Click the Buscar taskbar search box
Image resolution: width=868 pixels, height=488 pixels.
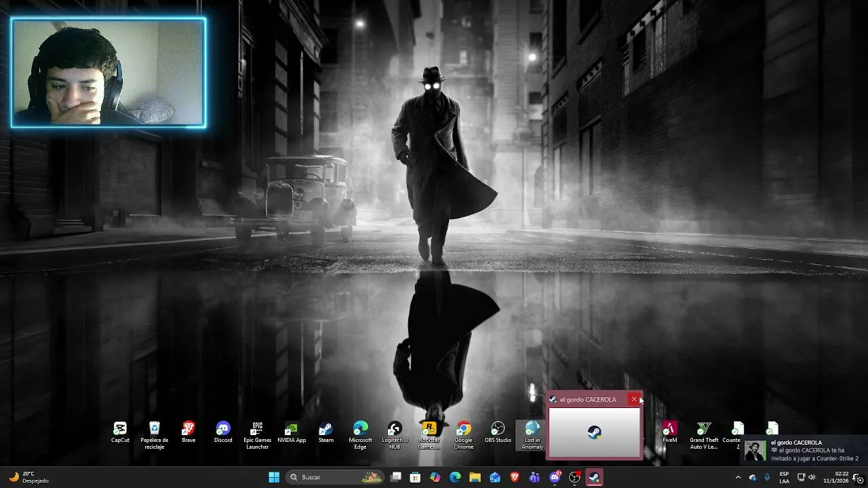335,477
